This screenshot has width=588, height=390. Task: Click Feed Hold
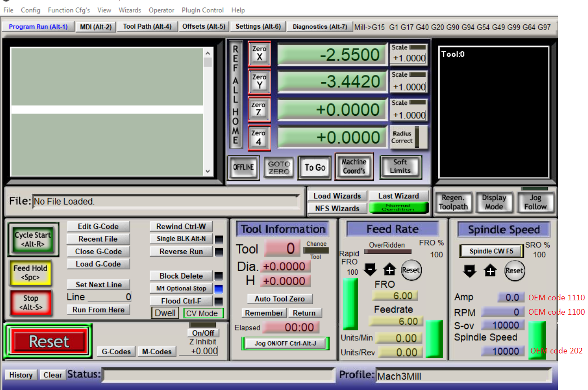(30, 272)
